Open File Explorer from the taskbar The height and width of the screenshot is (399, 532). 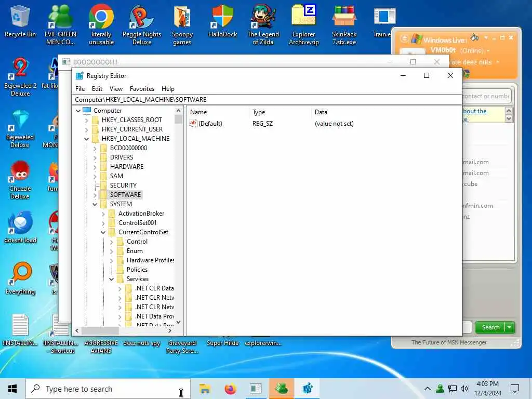[x=205, y=389]
